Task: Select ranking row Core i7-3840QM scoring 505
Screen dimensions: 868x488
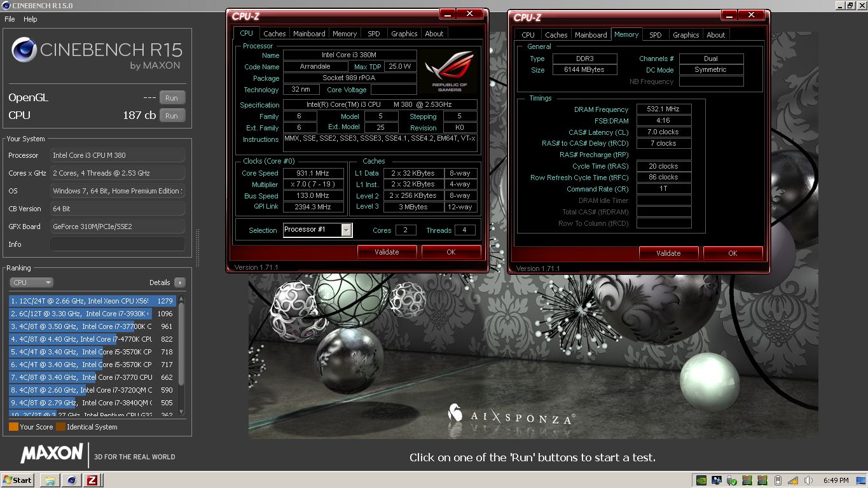Action: tap(92, 403)
